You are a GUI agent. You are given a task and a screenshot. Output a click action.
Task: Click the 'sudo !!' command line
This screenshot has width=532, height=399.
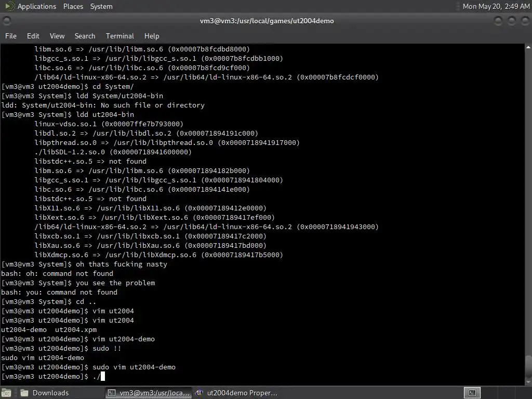point(61,349)
